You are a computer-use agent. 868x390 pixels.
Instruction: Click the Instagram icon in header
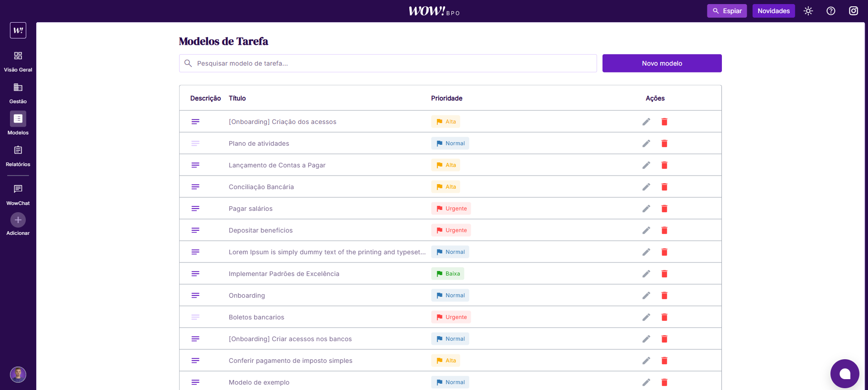(853, 11)
